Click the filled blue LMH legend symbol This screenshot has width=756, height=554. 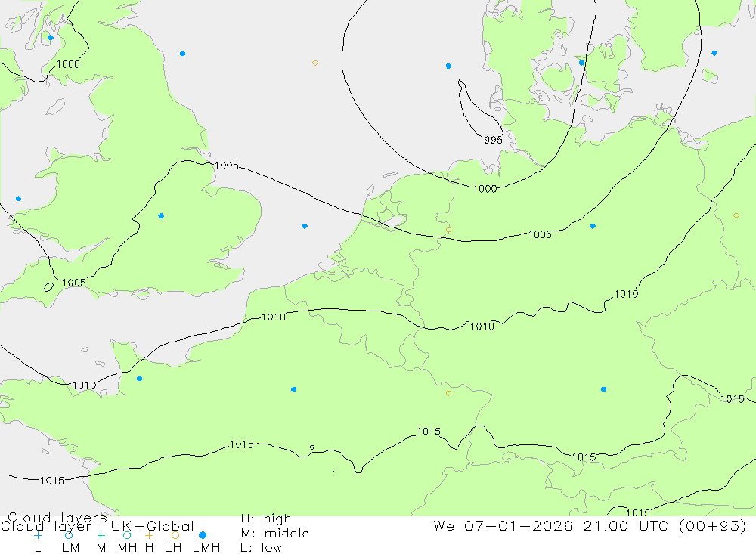tap(203, 535)
